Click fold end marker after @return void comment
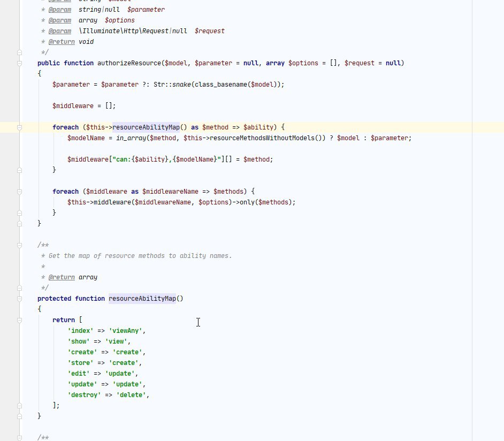 point(19,52)
